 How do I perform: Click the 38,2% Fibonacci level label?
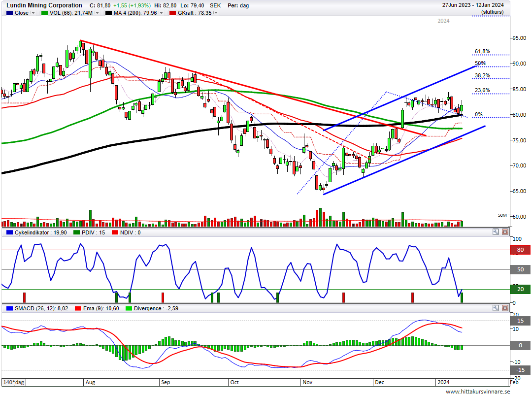[482, 75]
